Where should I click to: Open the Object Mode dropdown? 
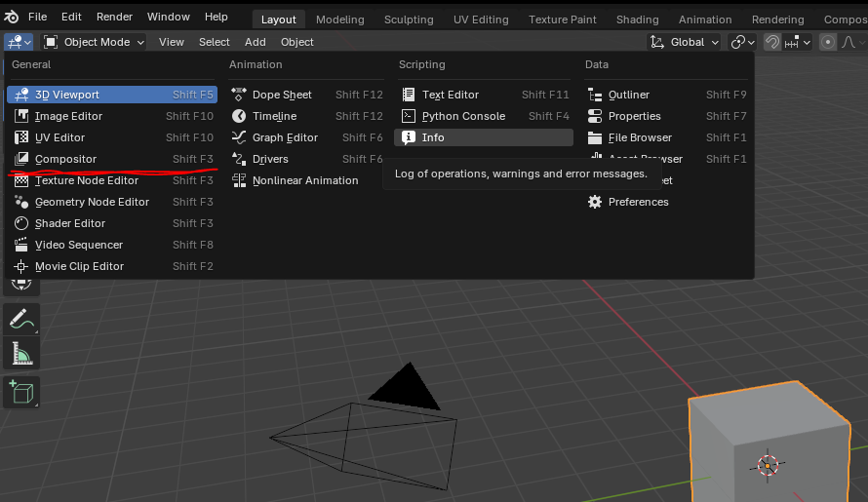pos(94,42)
